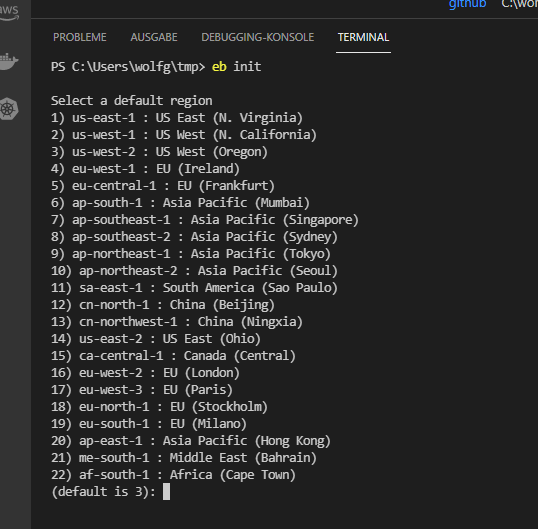The width and height of the screenshot is (538, 529).
Task: Click the ca-central-1 Canada line
Action: coord(174,356)
